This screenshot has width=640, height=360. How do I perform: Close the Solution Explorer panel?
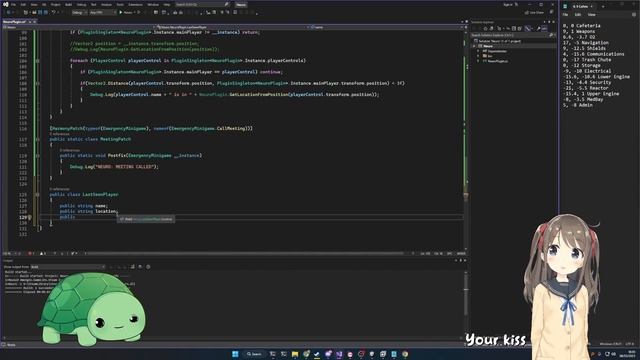(553, 22)
